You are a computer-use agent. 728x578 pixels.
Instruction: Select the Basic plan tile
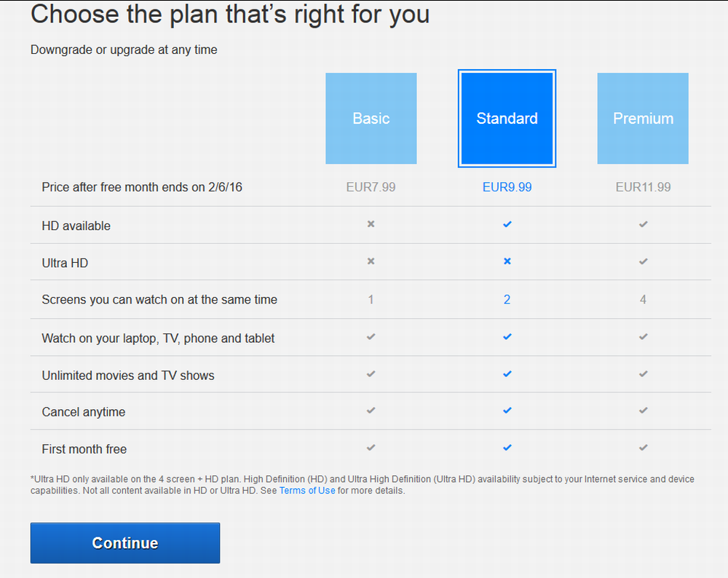(x=371, y=119)
